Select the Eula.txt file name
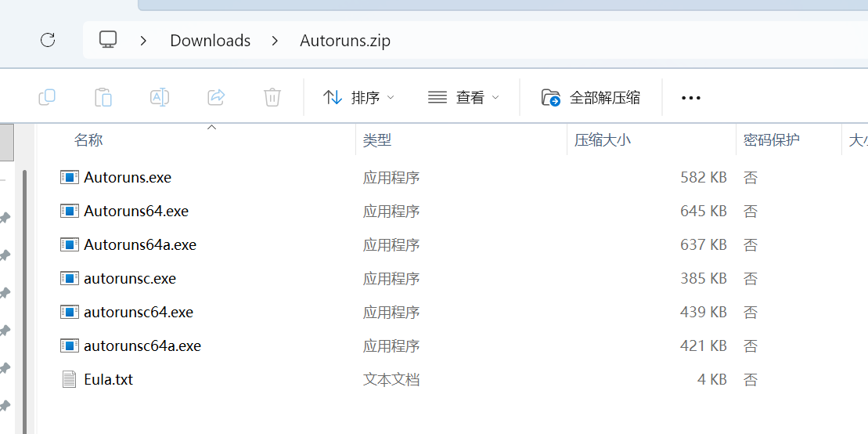 [109, 380]
